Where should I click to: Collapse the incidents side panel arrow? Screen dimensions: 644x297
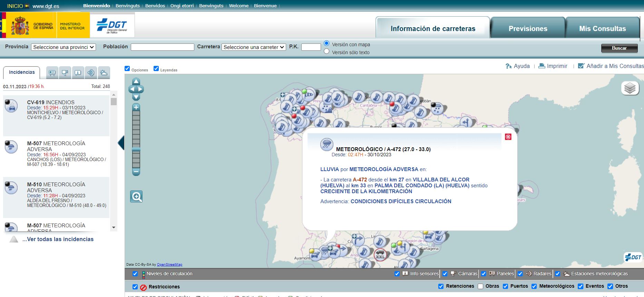coord(121,143)
